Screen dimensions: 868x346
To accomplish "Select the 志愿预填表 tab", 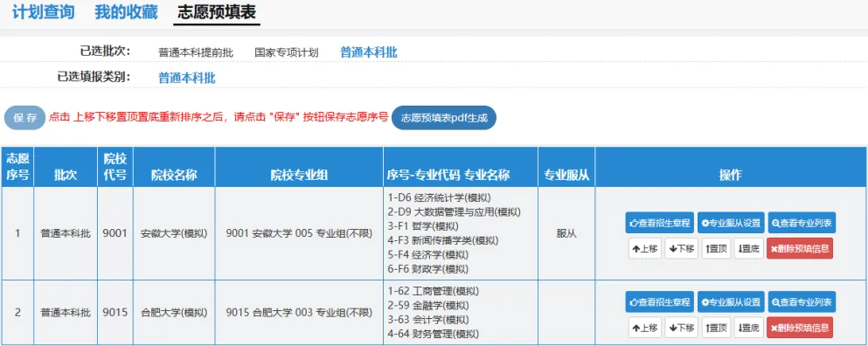I will (217, 12).
